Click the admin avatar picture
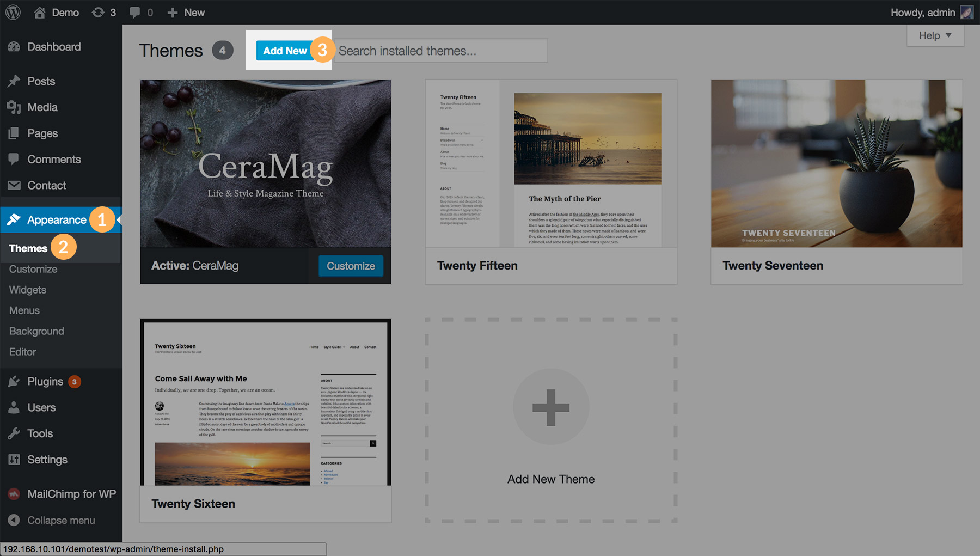This screenshot has height=556, width=980. [966, 12]
